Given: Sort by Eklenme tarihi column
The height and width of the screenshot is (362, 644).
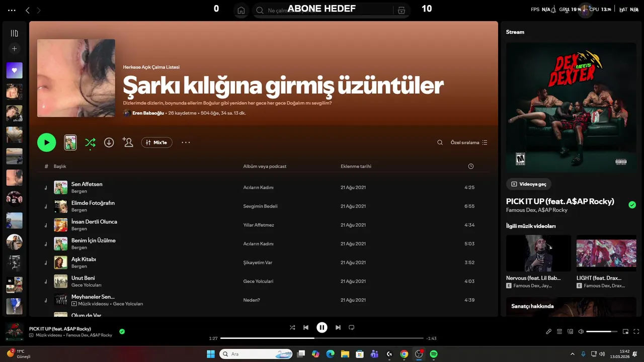Looking at the screenshot, I should pos(356,166).
